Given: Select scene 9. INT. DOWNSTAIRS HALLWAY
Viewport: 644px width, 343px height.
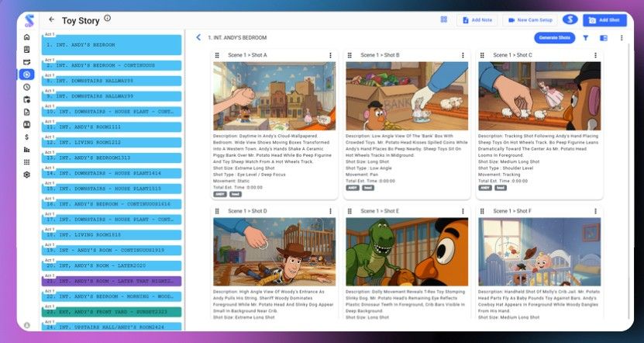Looking at the screenshot, I should coord(112,96).
